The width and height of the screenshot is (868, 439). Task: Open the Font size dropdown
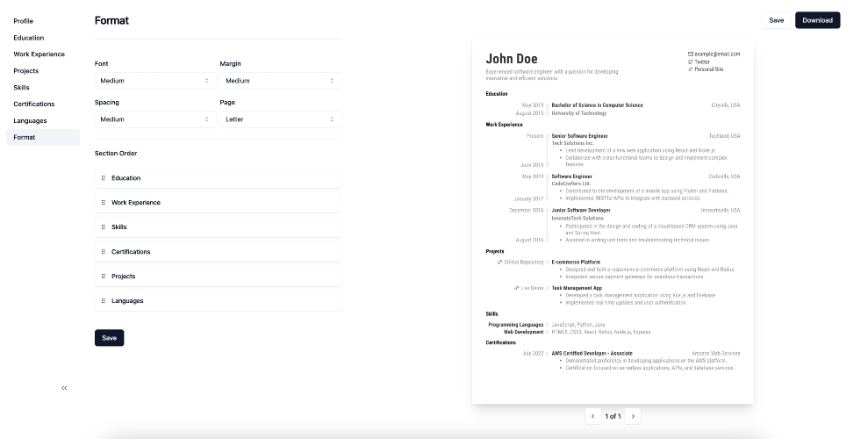[155, 81]
